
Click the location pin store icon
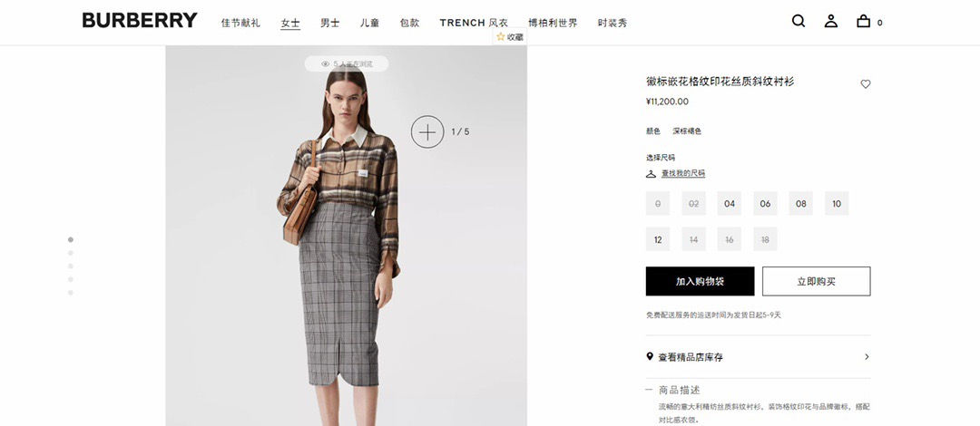coord(650,357)
